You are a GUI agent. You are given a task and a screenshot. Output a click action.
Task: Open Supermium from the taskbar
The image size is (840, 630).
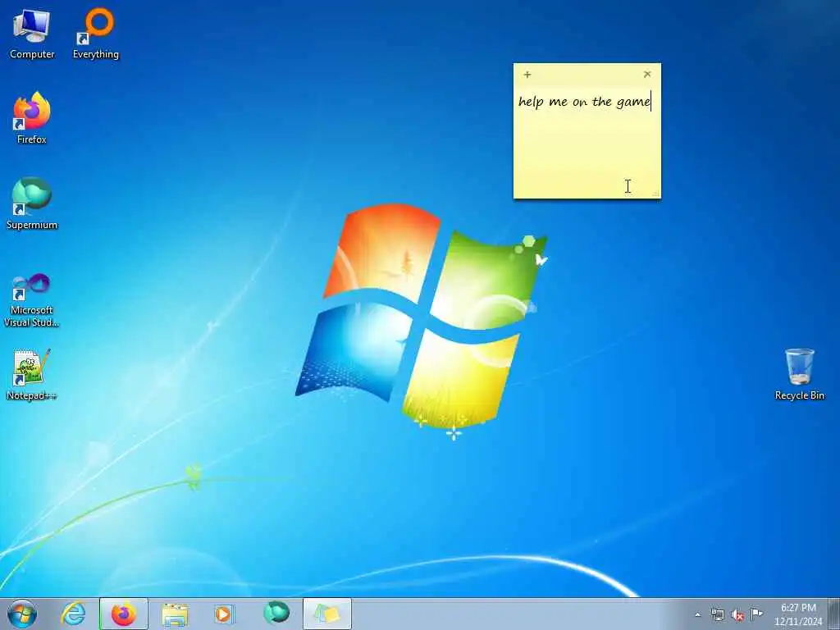(x=276, y=614)
